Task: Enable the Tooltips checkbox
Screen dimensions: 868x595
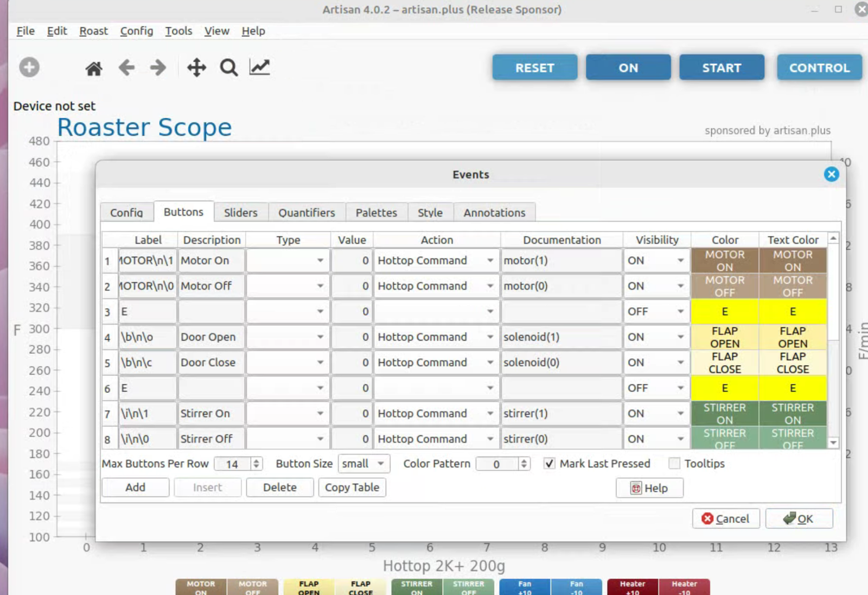Action: tap(674, 464)
